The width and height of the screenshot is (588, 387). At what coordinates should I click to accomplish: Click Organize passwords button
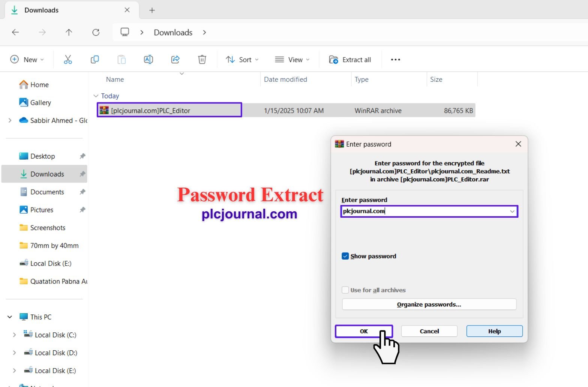[x=429, y=304]
